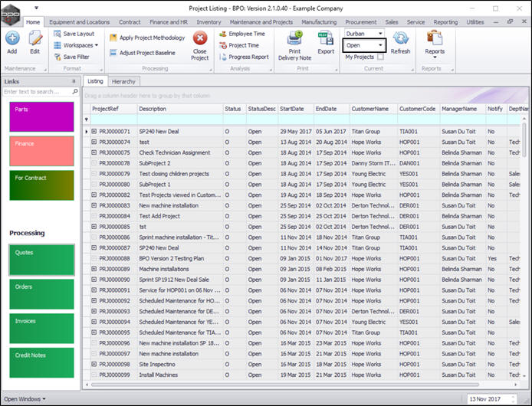Expand project PRJ0000071 row
The image size is (532, 406).
coord(94,132)
